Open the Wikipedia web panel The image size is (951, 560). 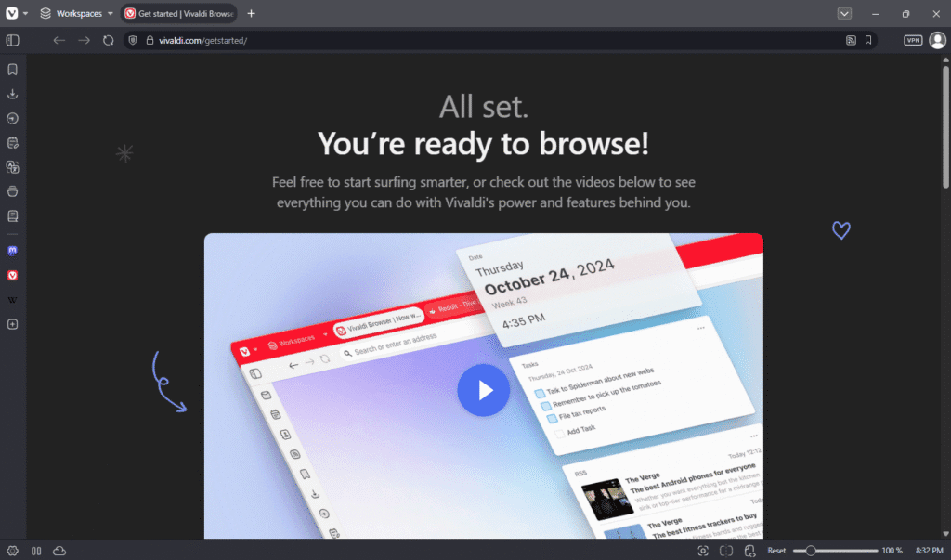pos(12,299)
